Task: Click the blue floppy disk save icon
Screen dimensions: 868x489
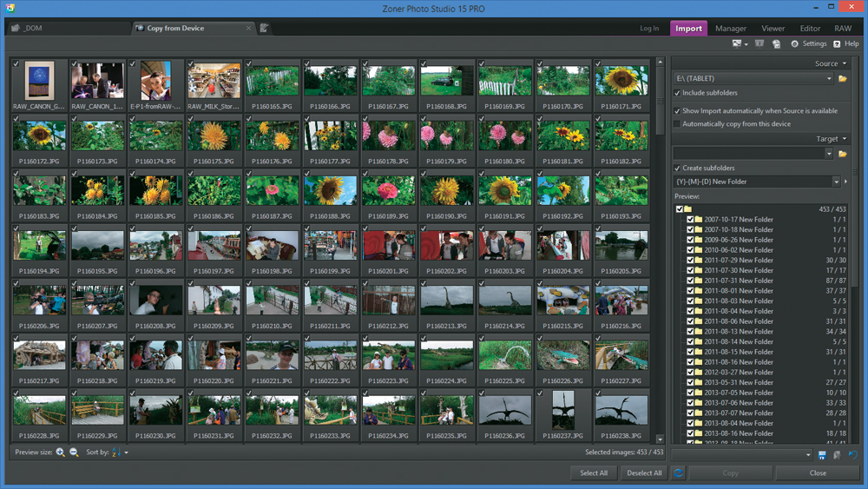Action: coord(822,454)
